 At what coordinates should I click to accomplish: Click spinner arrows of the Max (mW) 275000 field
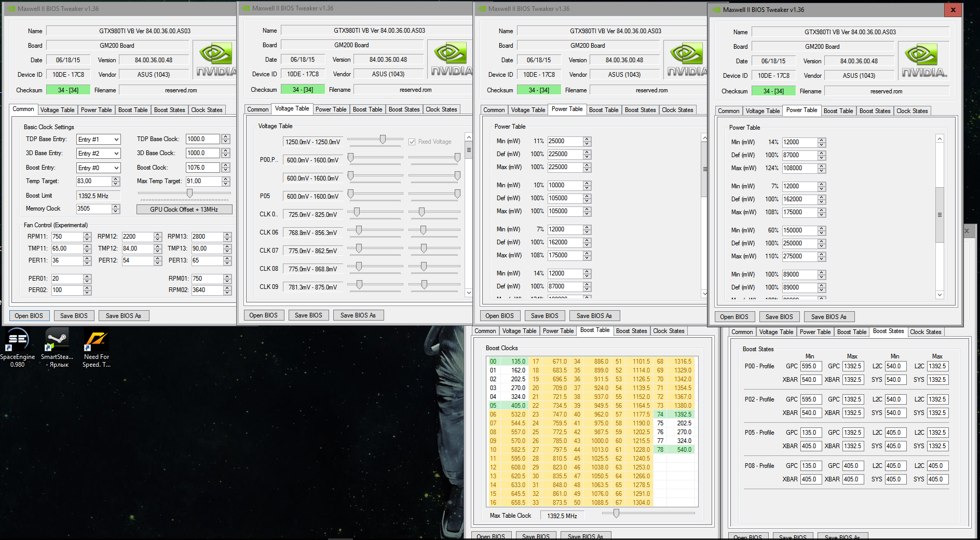coord(822,256)
